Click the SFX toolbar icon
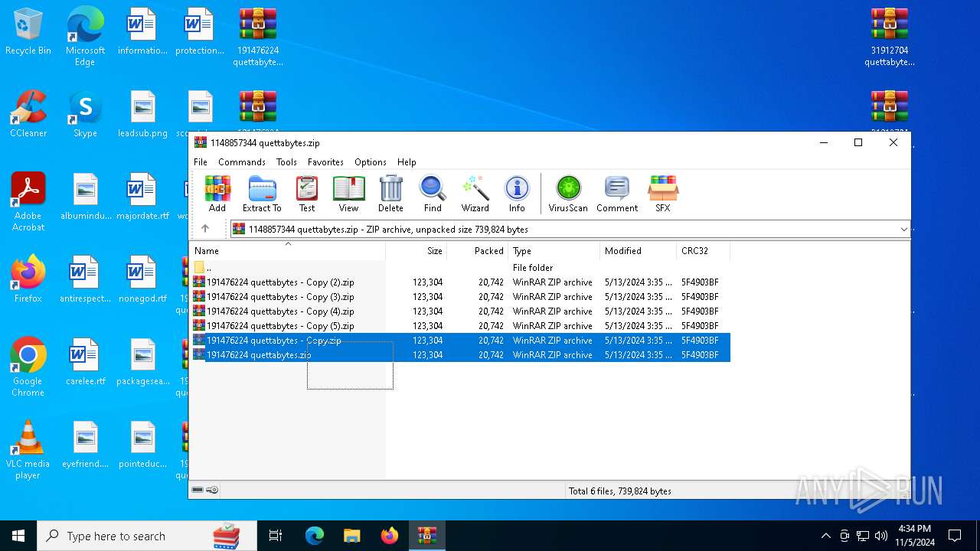 click(x=662, y=194)
